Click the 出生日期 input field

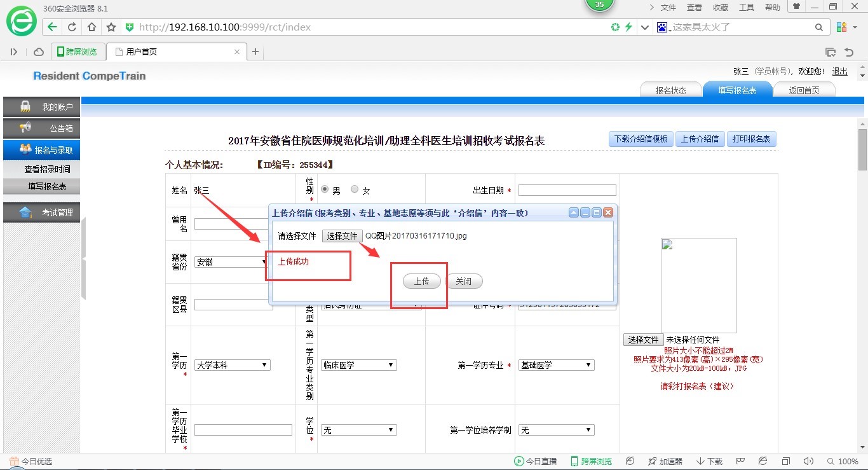tap(567, 190)
